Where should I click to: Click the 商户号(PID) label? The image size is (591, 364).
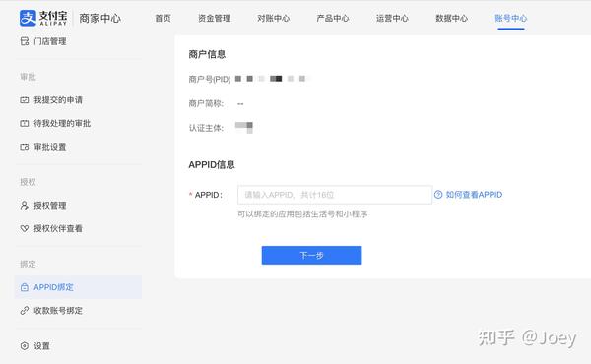click(x=210, y=79)
